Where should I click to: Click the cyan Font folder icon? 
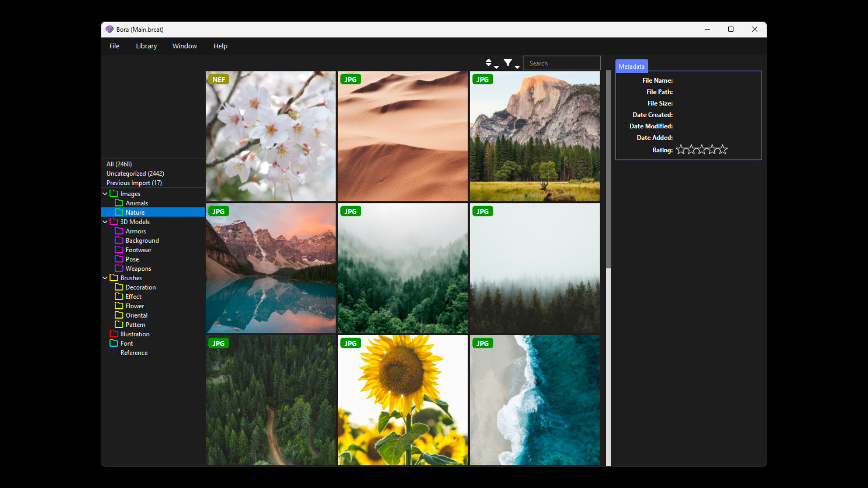pos(114,343)
